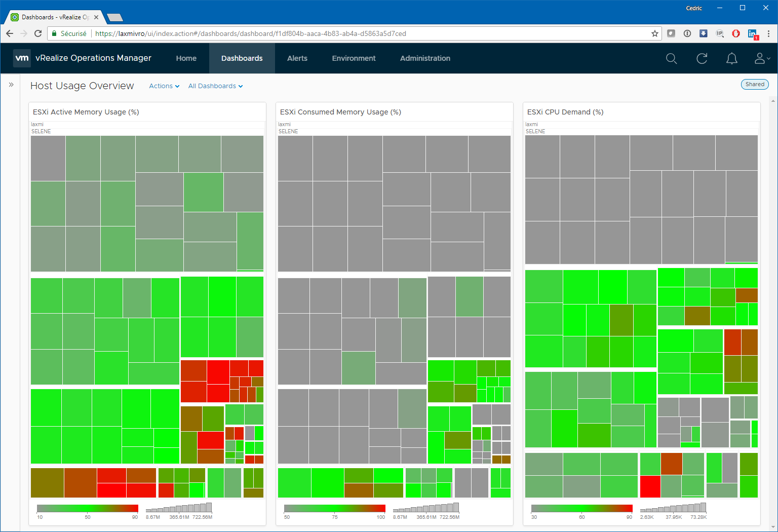Screen dimensions: 778x532
Task: Open the All Dashboards dropdown
Action: pyautogui.click(x=215, y=86)
